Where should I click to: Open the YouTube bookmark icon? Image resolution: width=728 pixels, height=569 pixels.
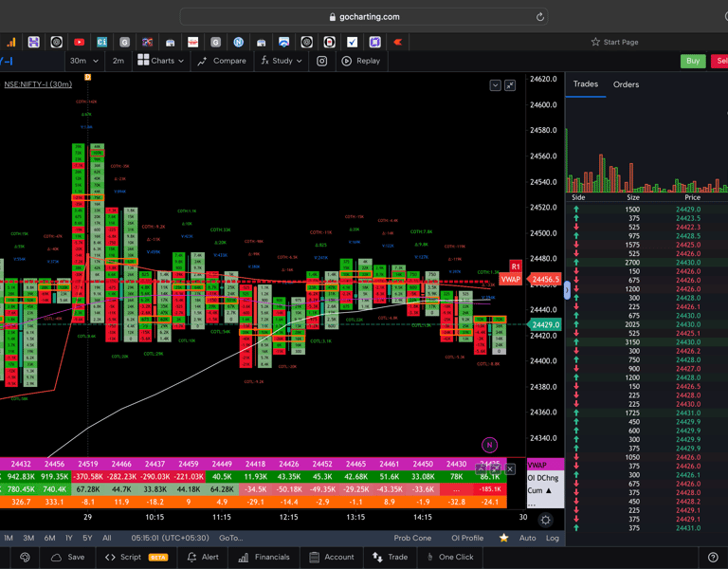point(79,43)
